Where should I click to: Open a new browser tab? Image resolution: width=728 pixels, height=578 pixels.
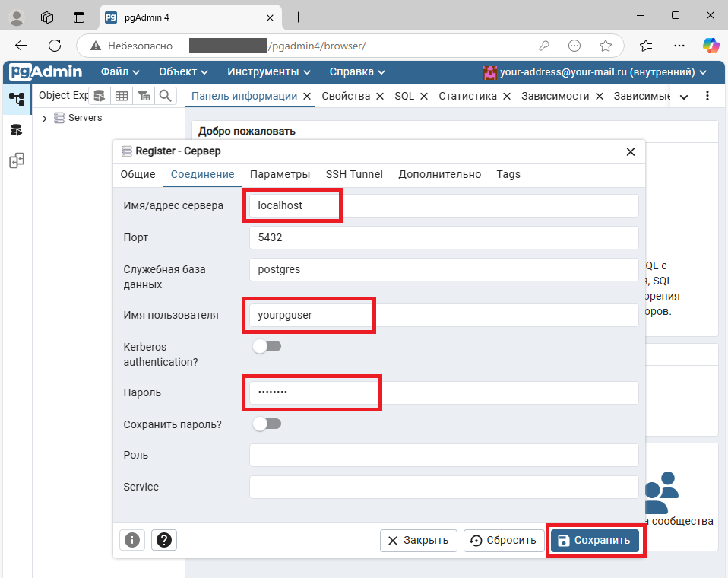[x=298, y=17]
